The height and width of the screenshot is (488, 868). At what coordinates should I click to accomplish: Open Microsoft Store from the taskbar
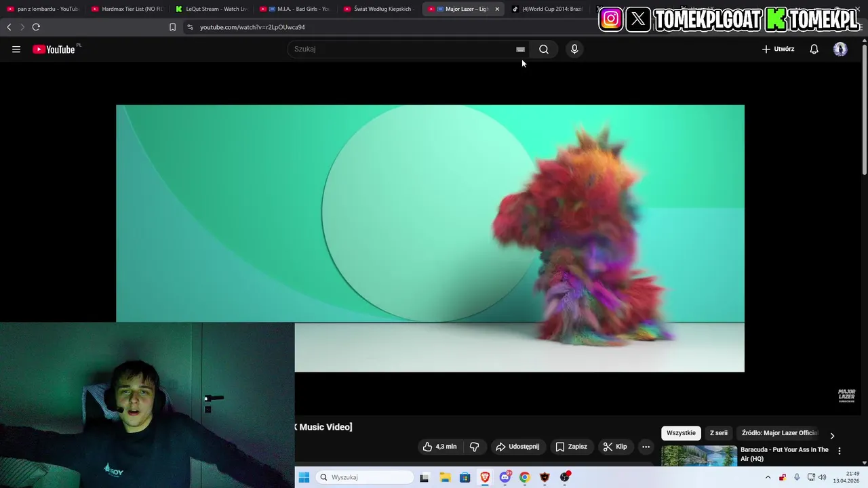(x=465, y=477)
